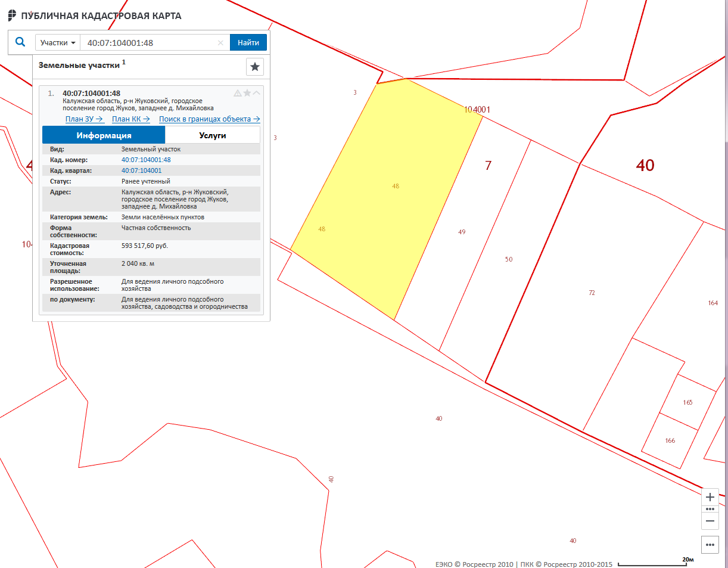Click the warning triangle icon on result 1
This screenshot has height=568, width=728.
pyautogui.click(x=238, y=93)
